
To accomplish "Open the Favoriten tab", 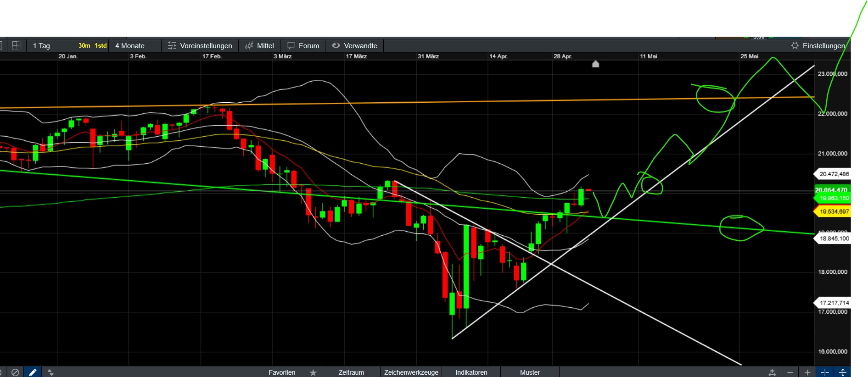I will point(282,372).
